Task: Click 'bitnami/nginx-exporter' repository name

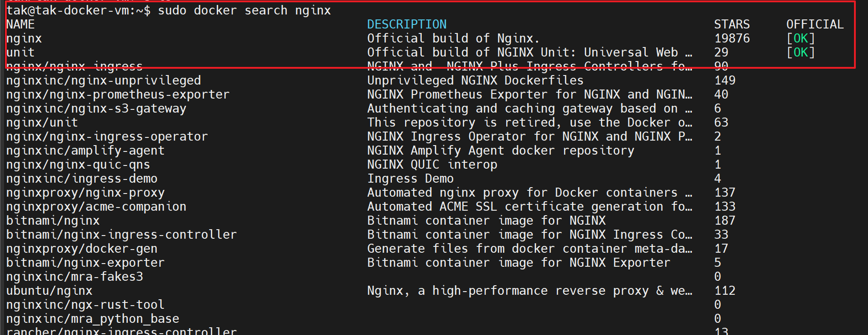Action: (x=85, y=263)
